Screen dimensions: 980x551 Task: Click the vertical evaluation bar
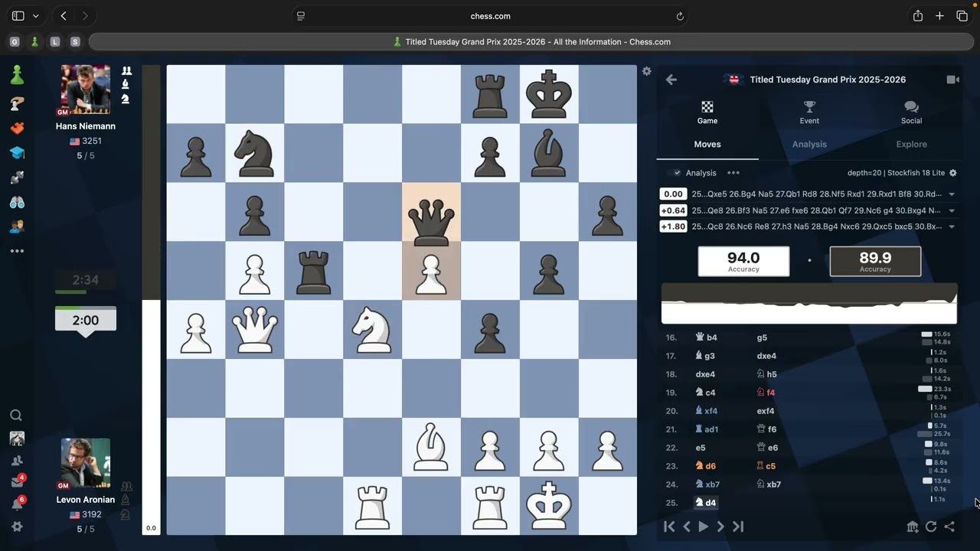(x=151, y=299)
